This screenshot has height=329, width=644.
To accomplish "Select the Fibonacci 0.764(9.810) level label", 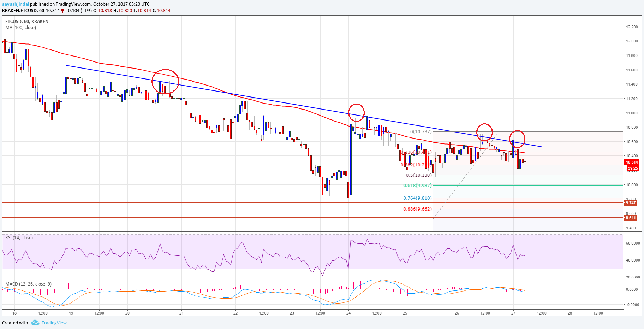I will (x=418, y=198).
